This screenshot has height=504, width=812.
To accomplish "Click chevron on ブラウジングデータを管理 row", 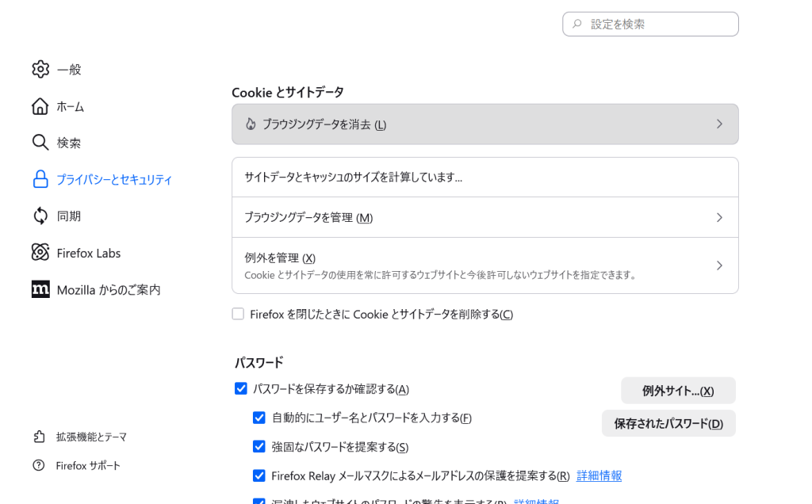I will [x=719, y=217].
